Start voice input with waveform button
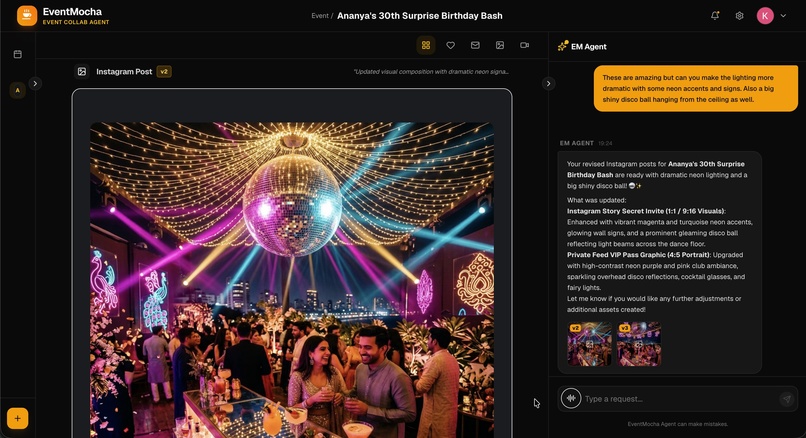 (571, 398)
